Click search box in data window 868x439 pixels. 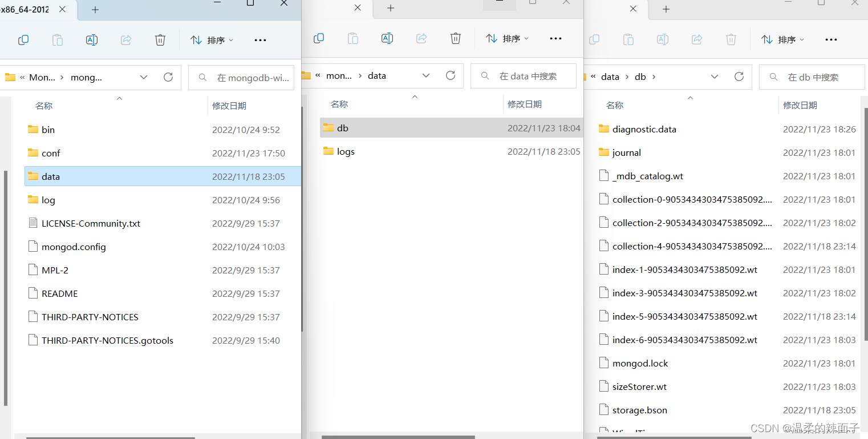(x=524, y=76)
